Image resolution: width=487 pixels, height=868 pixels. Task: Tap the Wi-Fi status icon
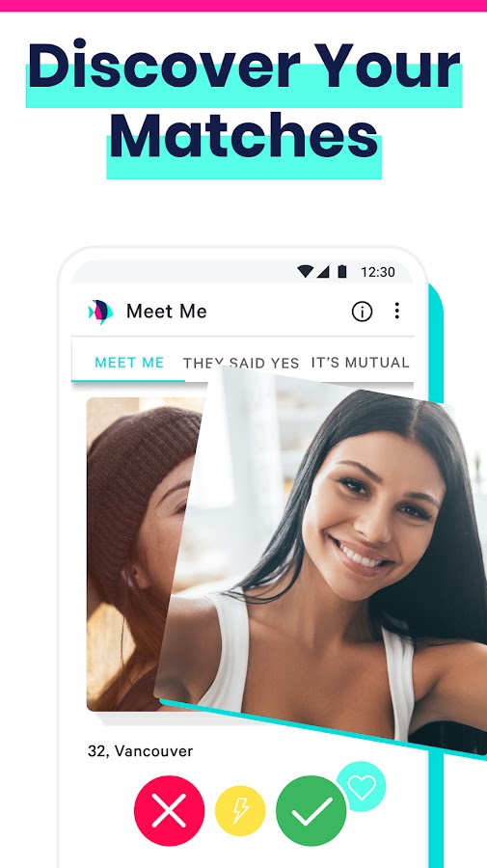point(305,271)
